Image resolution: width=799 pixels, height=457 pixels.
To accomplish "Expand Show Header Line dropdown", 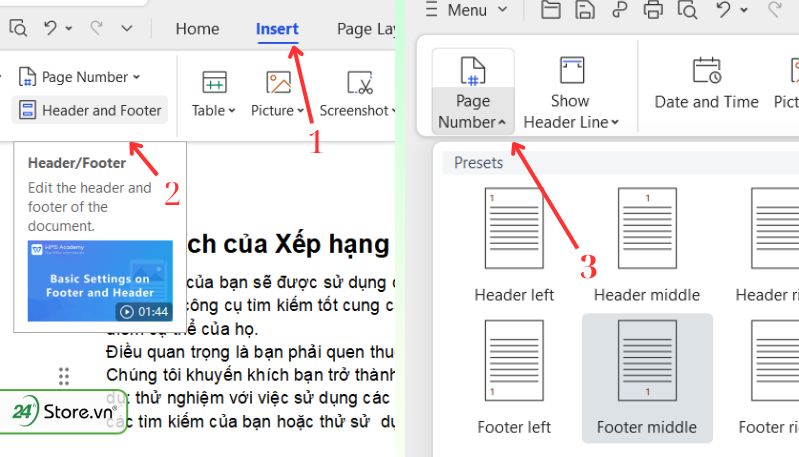I will coord(615,122).
